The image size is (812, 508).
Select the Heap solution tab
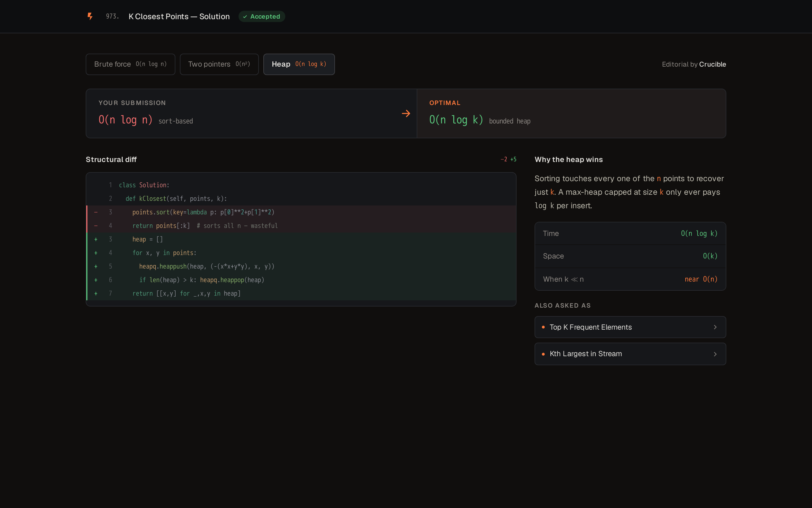click(x=299, y=64)
